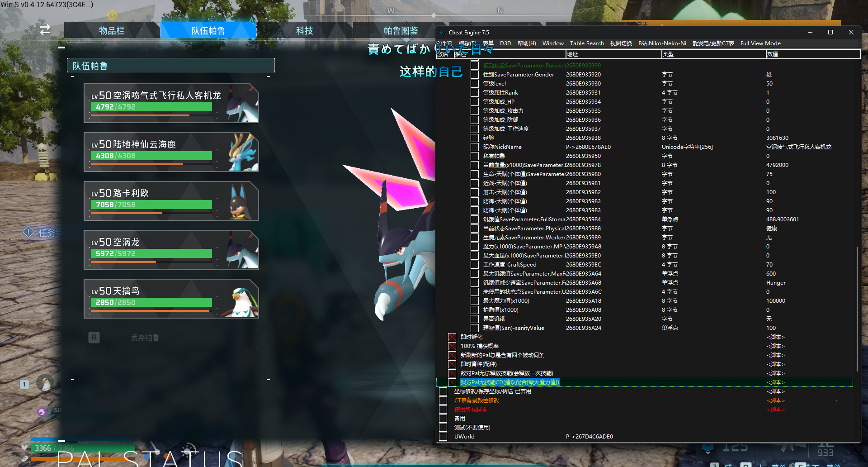Viewport: 868px width, 467px height.
Task: Check the box for 等级level entry
Action: 475,84
